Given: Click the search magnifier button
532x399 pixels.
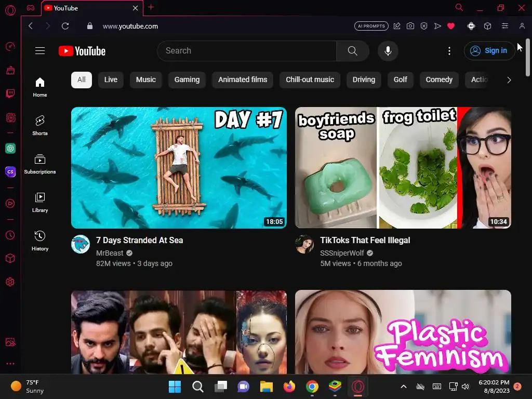Looking at the screenshot, I should click(x=353, y=51).
